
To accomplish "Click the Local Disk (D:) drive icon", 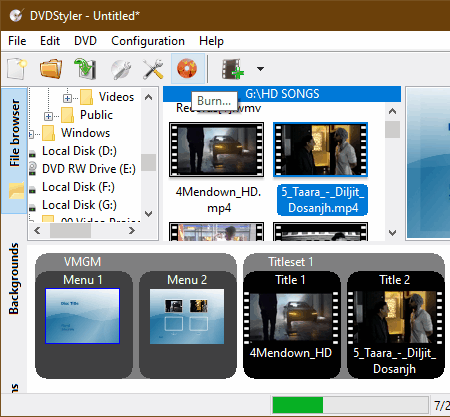I will (32, 153).
